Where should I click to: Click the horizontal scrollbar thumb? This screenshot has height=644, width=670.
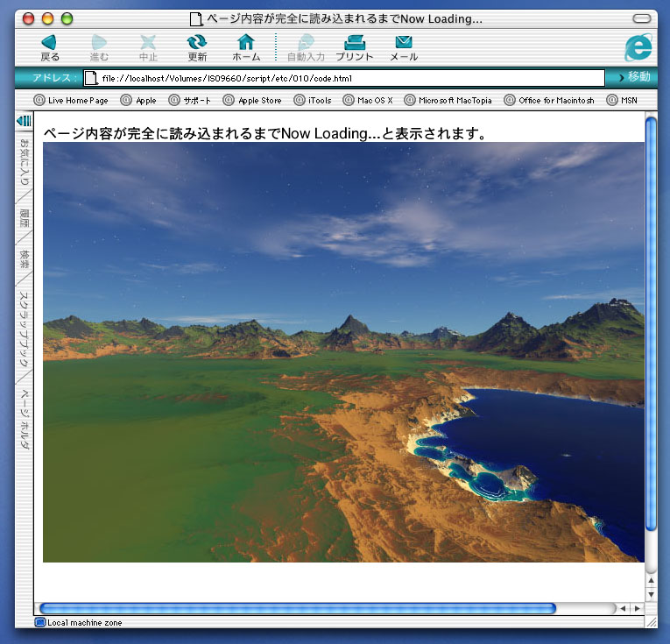point(298,608)
